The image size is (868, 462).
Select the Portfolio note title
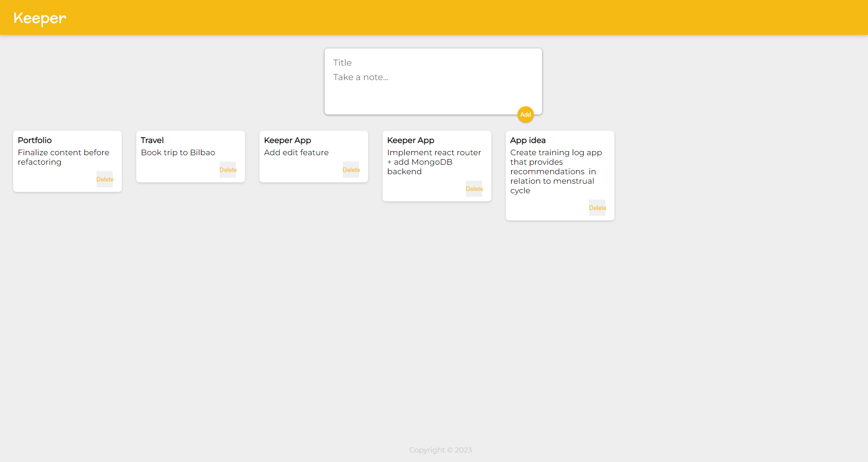(x=35, y=140)
